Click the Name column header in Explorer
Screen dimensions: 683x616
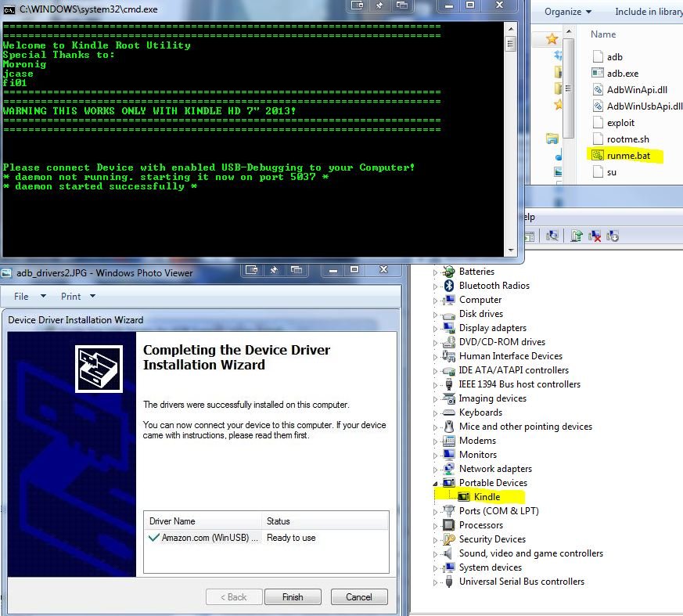(x=603, y=34)
